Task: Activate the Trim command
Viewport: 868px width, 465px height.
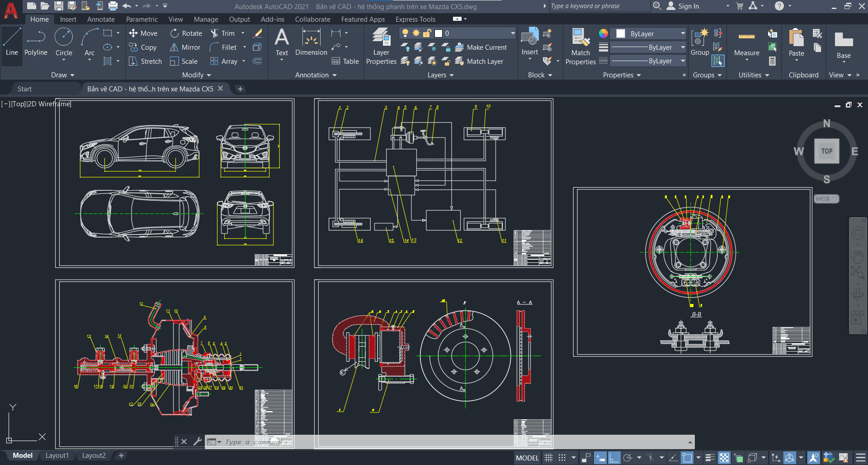Action: [223, 33]
